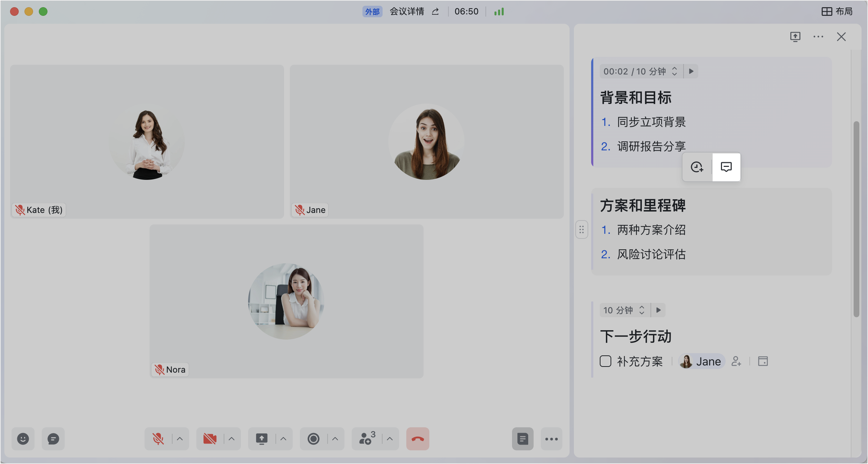The height and width of the screenshot is (464, 868).
Task: Expand microphone options chevron
Action: pyautogui.click(x=180, y=439)
